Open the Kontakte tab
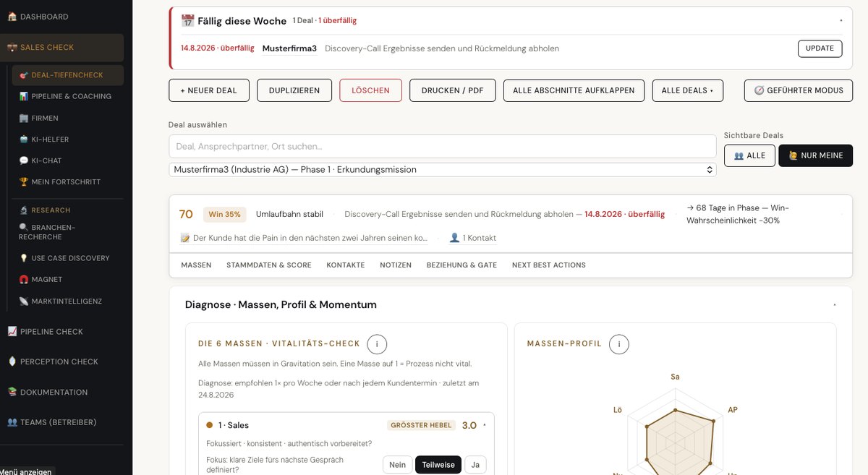This screenshot has height=475, width=868. [x=346, y=265]
